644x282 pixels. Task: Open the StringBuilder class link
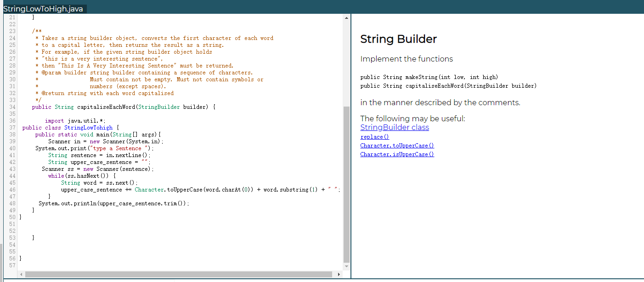coord(395,127)
